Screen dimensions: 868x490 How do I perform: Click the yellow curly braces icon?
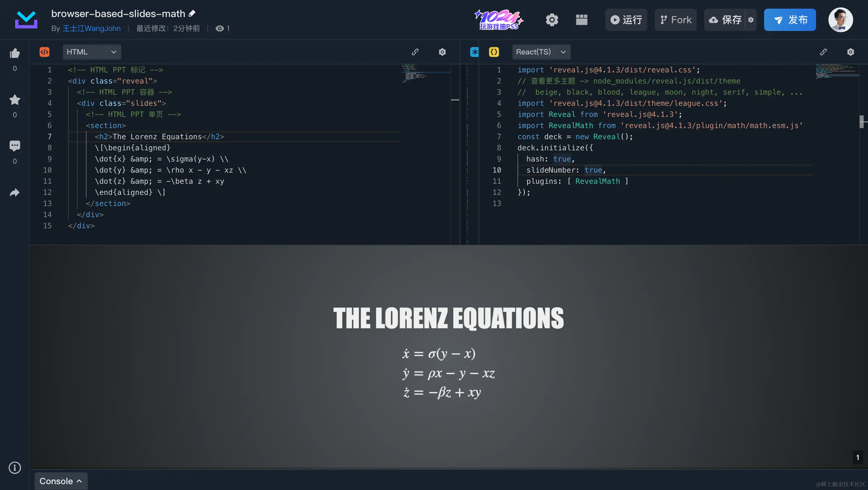click(494, 52)
